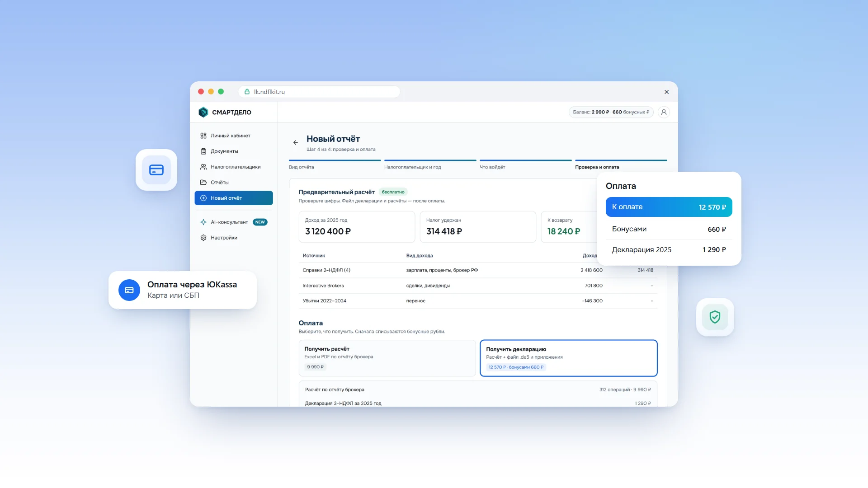868x488 pixels.
Task: Click the Личный кабинет dashboard icon
Action: pyautogui.click(x=203, y=136)
